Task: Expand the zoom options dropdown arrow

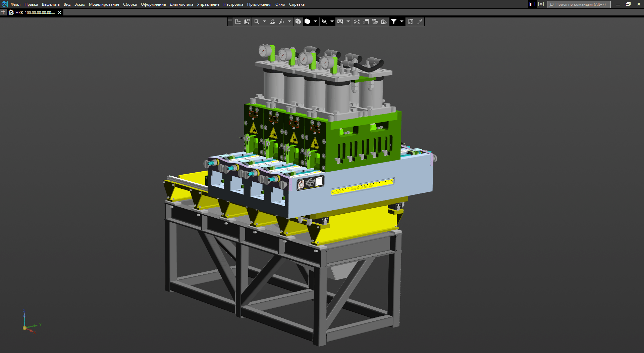Action: tap(265, 21)
